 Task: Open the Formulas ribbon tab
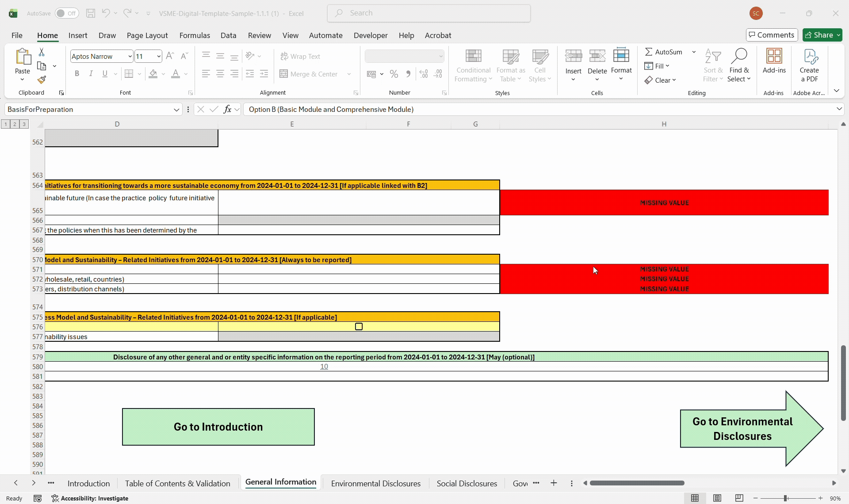(x=195, y=35)
